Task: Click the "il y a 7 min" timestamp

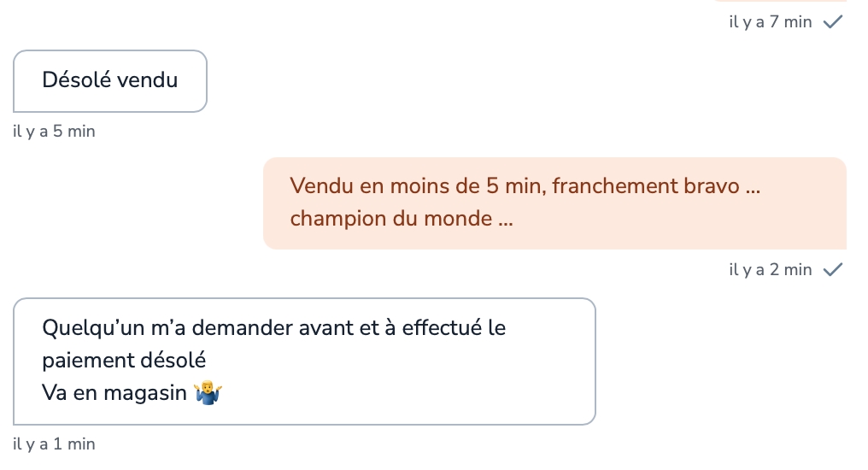Action: click(770, 23)
